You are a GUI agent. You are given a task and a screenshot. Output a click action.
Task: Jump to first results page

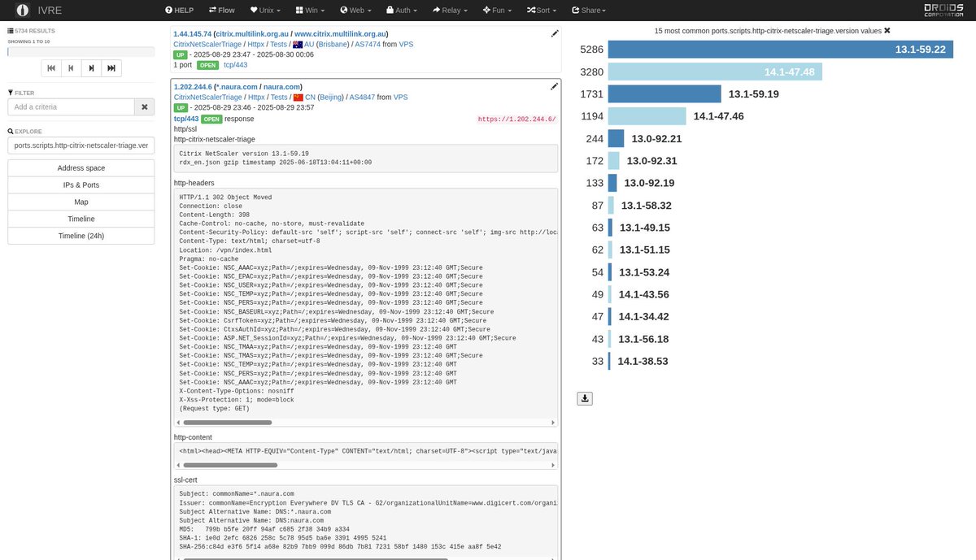pos(50,68)
